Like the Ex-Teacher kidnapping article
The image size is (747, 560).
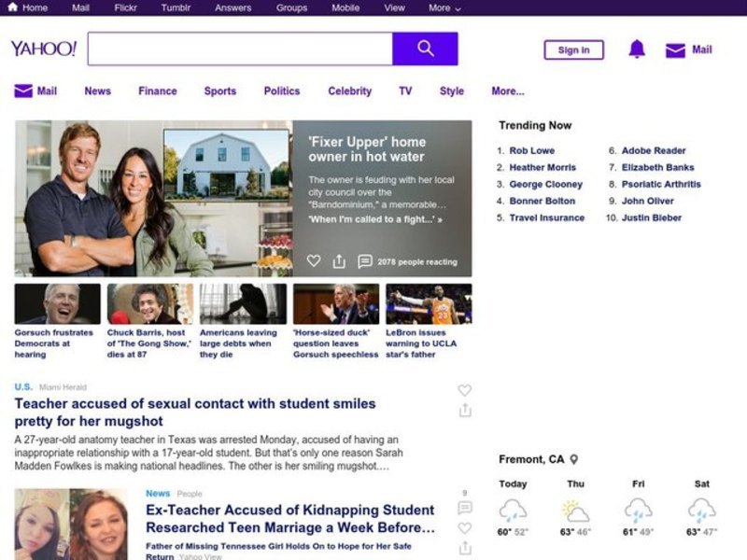coord(465,528)
